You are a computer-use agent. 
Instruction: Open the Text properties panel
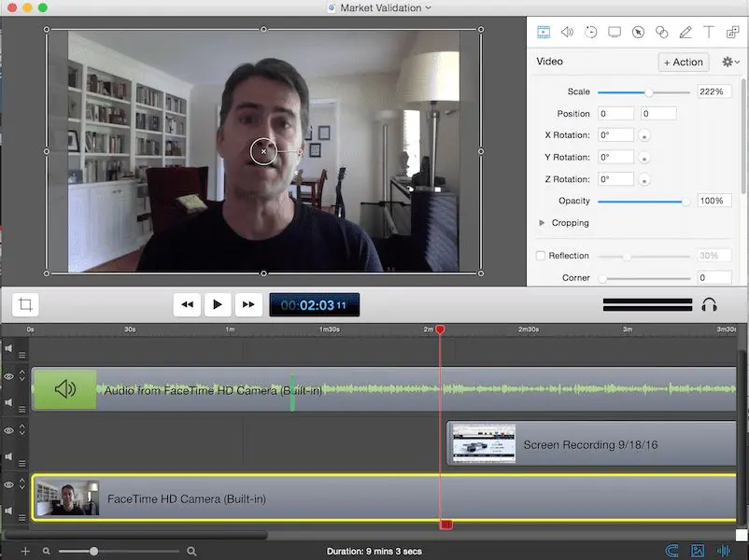click(x=709, y=31)
